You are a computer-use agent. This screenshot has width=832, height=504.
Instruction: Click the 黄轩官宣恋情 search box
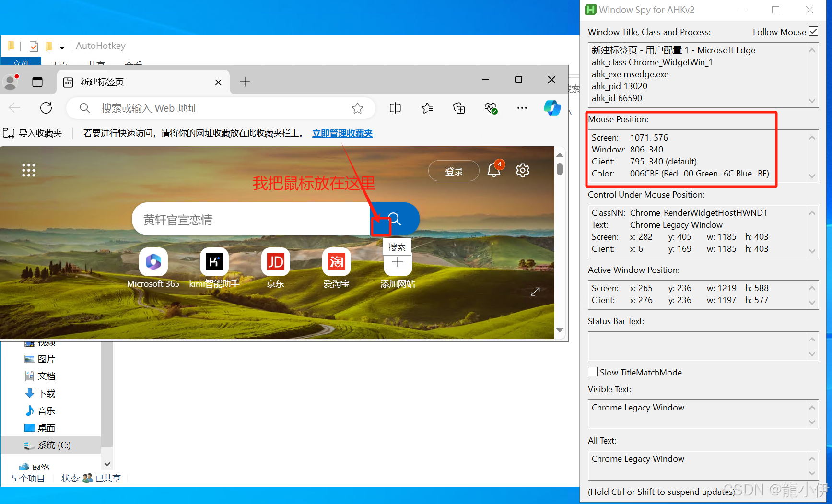(x=251, y=219)
